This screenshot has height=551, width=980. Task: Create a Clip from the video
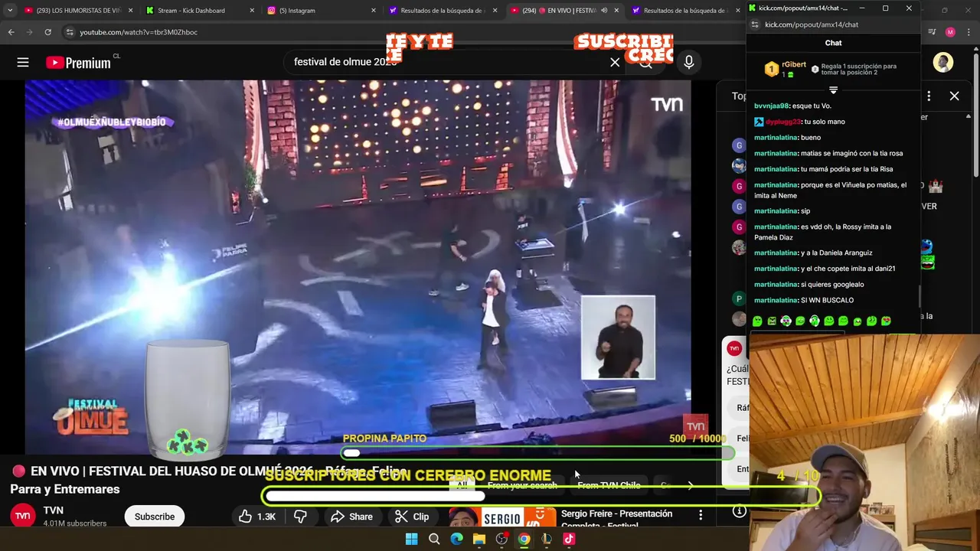pyautogui.click(x=412, y=517)
